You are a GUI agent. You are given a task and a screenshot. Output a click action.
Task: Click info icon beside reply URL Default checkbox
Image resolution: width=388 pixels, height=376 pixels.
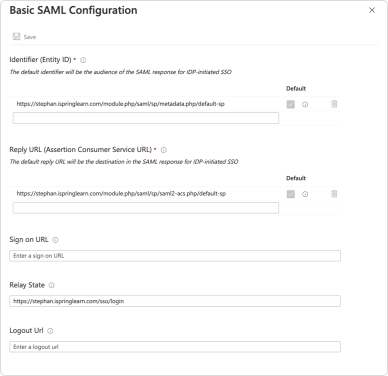305,194
